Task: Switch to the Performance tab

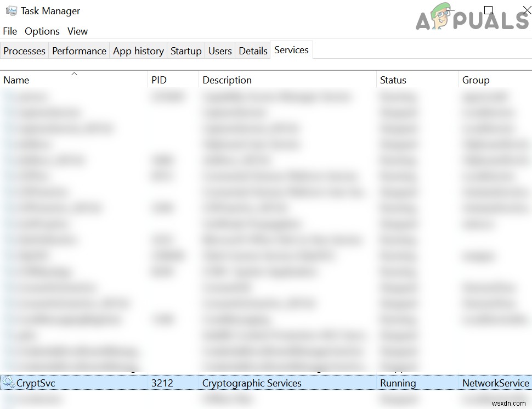Action: [79, 51]
